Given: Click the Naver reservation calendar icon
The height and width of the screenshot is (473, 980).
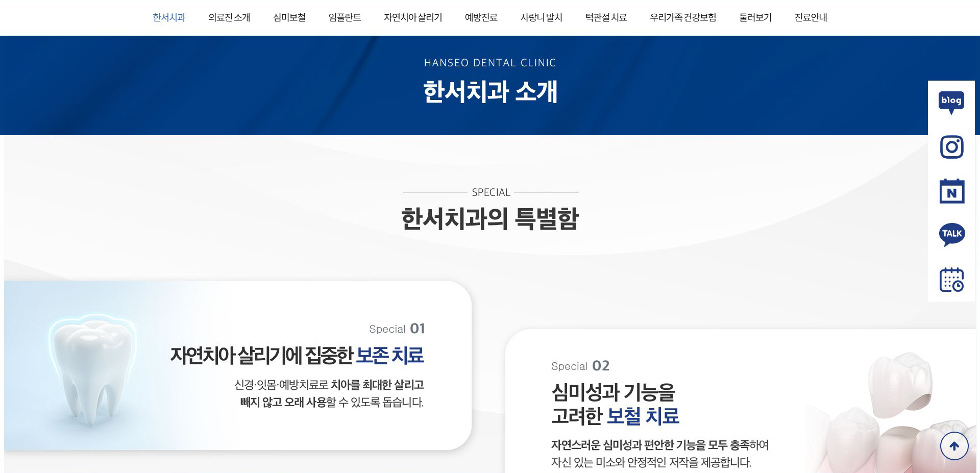Looking at the screenshot, I should (951, 191).
